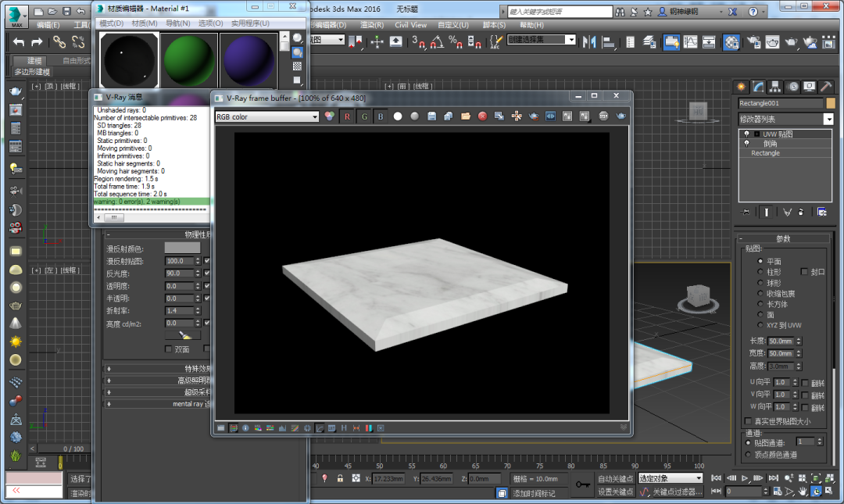Go to timeline start button

(x=716, y=478)
